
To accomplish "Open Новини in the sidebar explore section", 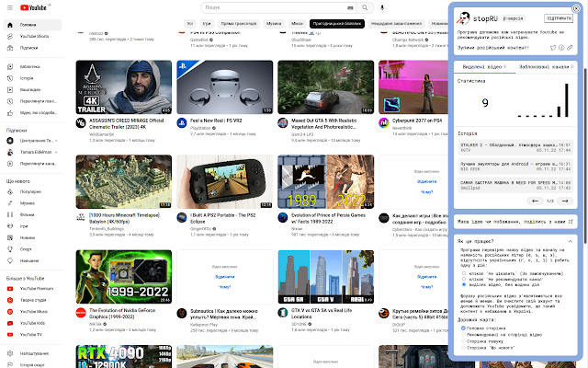I will 32,237.
